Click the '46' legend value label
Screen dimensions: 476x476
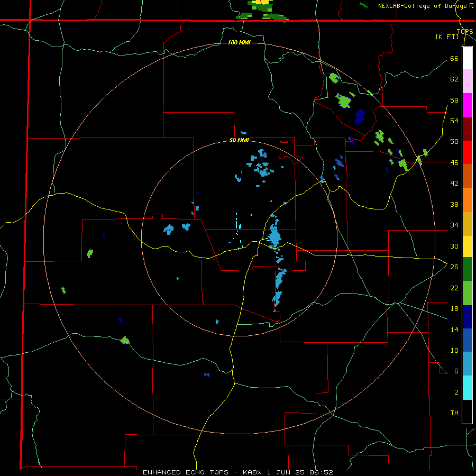click(454, 162)
